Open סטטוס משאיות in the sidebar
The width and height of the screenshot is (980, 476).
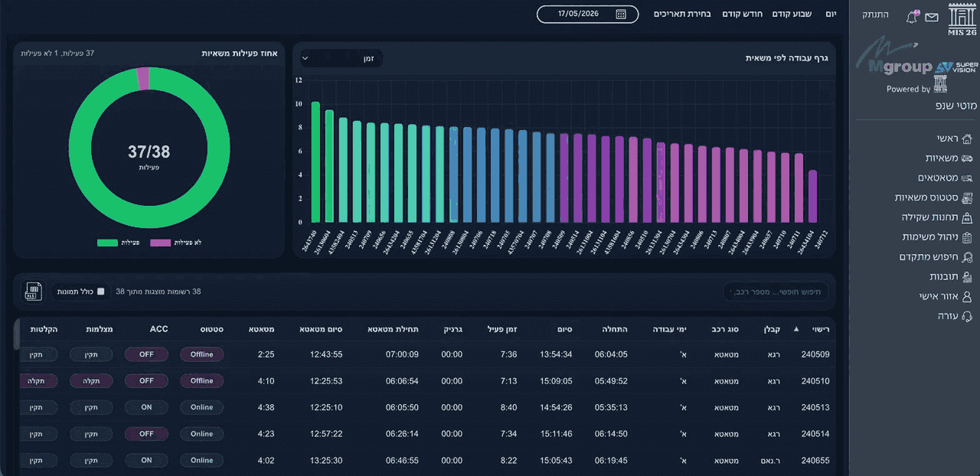tap(934, 197)
